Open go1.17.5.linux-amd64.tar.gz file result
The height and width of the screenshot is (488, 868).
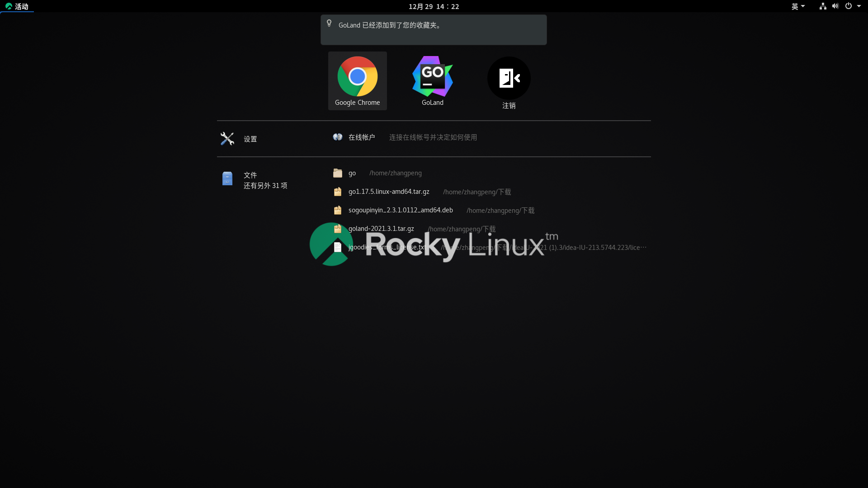pos(490,192)
